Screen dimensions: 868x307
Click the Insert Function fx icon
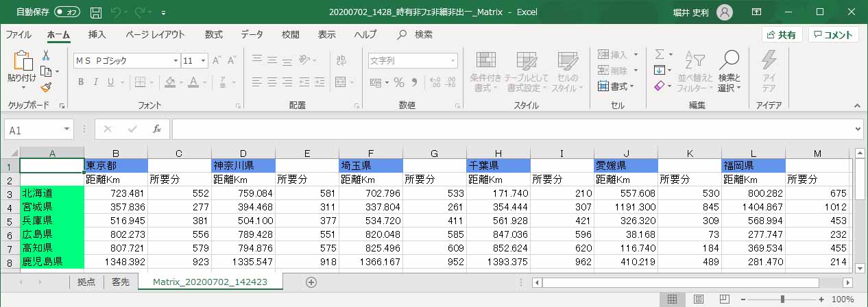tap(157, 129)
